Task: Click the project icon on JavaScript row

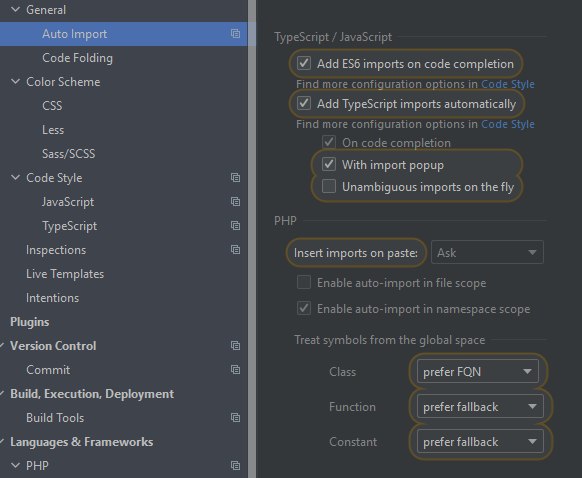Action: [235, 202]
